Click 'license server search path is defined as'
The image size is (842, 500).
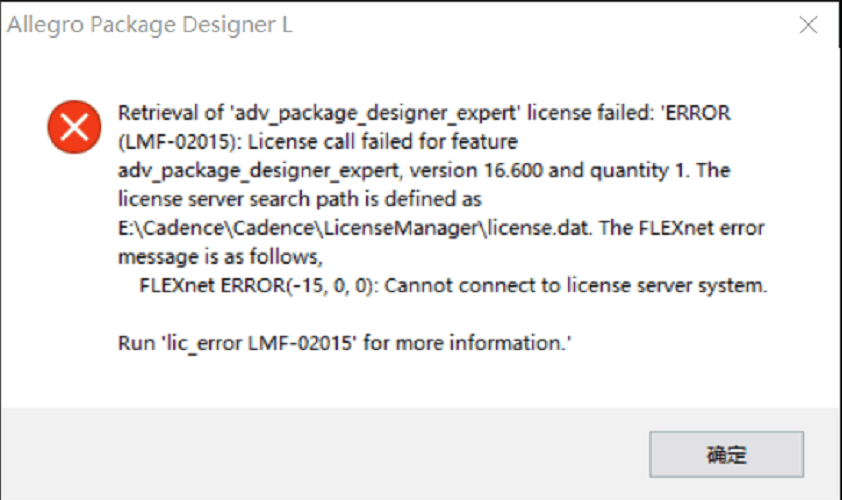(300, 199)
